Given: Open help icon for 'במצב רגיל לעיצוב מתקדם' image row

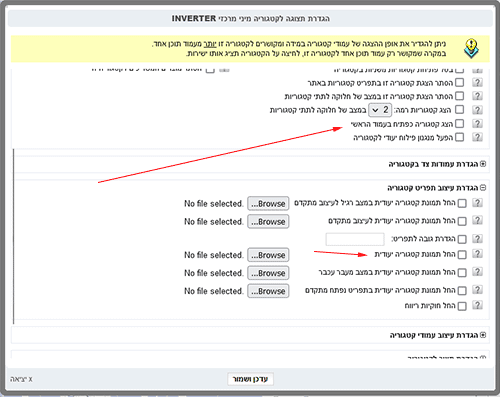Looking at the screenshot, I should click(477, 203).
